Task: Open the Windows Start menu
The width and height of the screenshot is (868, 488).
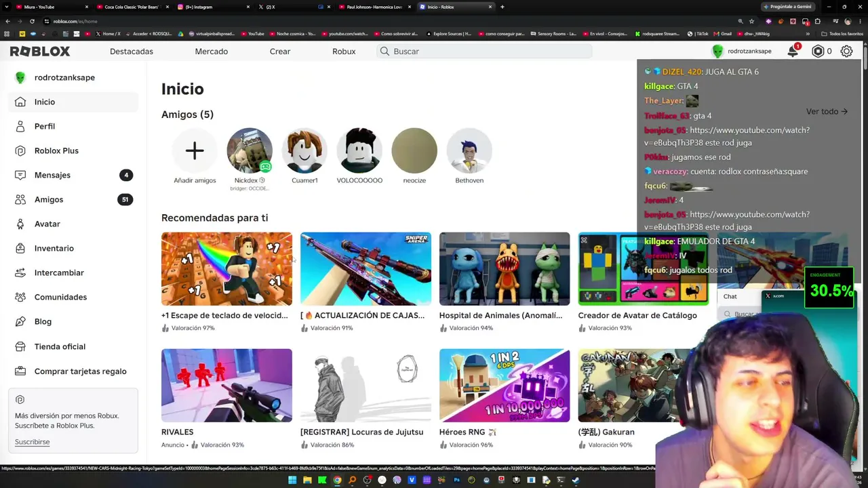Action: (x=292, y=481)
